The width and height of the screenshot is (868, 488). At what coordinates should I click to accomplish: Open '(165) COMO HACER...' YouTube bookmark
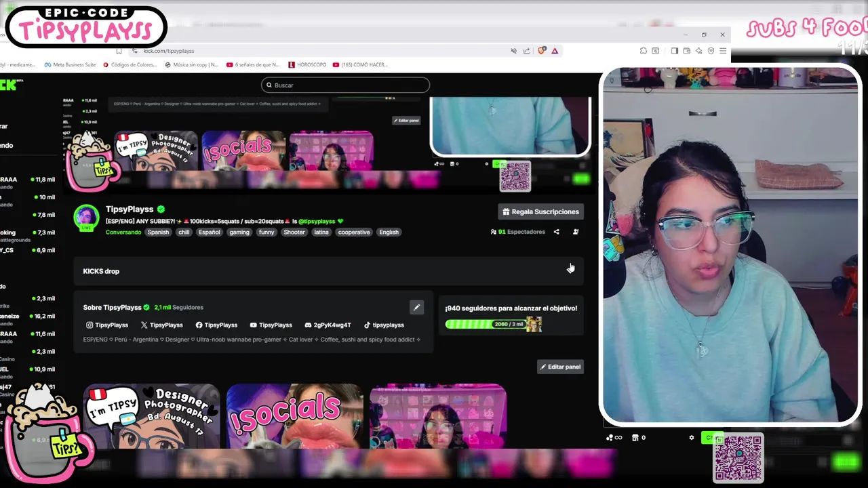coord(361,65)
